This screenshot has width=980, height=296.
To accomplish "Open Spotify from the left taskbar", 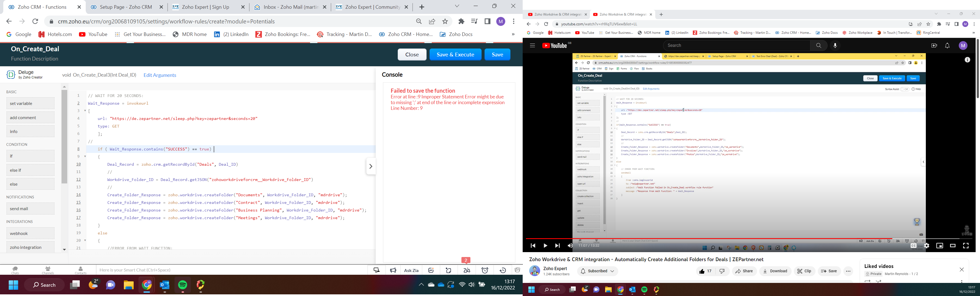I will [183, 285].
